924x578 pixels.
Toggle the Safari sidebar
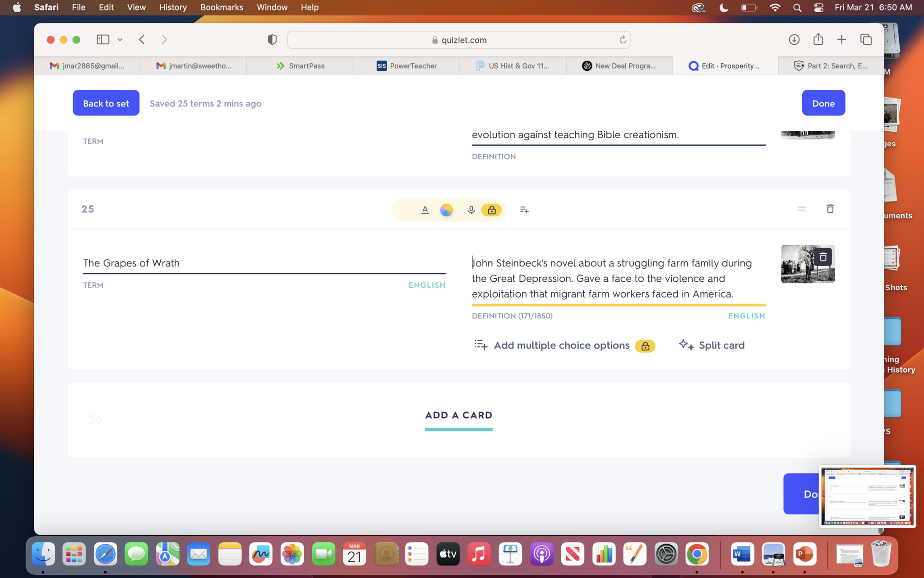(x=103, y=40)
